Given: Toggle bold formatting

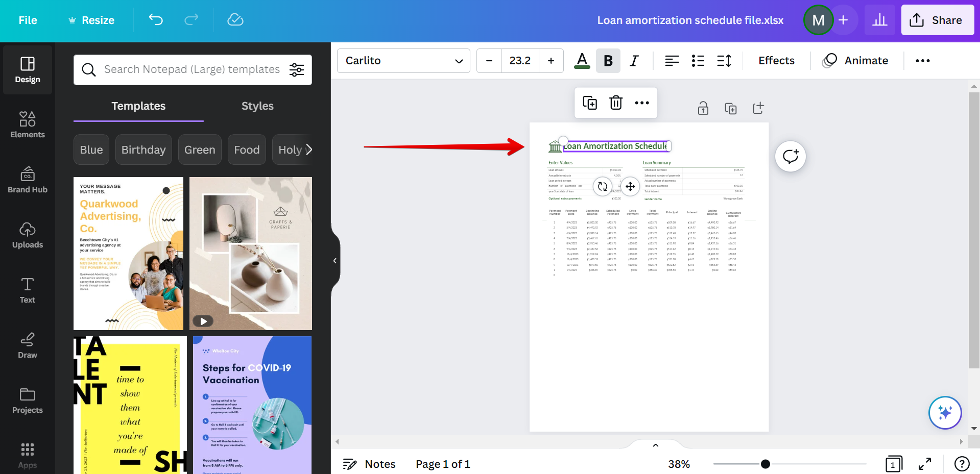Looking at the screenshot, I should (x=608, y=61).
